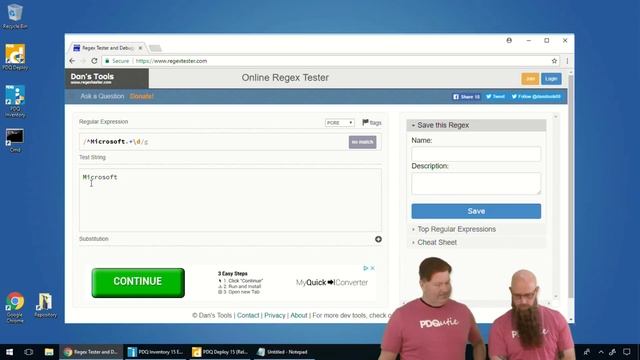Image resolution: width=640 pixels, height=360 pixels.
Task: Open the PCRE regex flavor dropdown
Action: tap(340, 122)
